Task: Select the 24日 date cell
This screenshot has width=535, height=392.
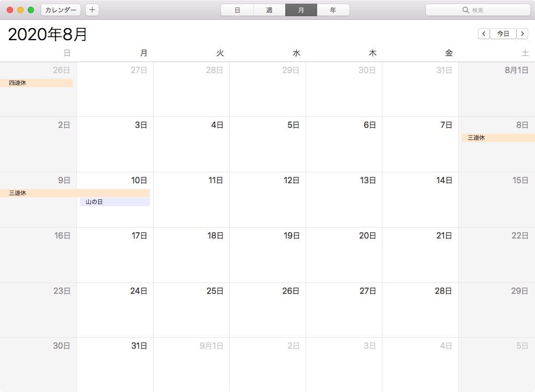Action: (x=115, y=310)
